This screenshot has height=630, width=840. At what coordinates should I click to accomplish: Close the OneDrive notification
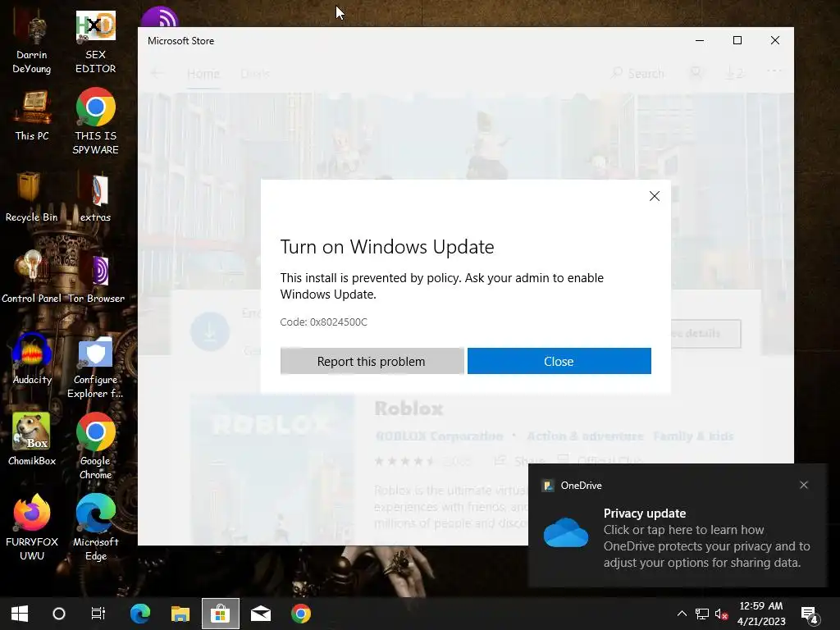coord(804,485)
